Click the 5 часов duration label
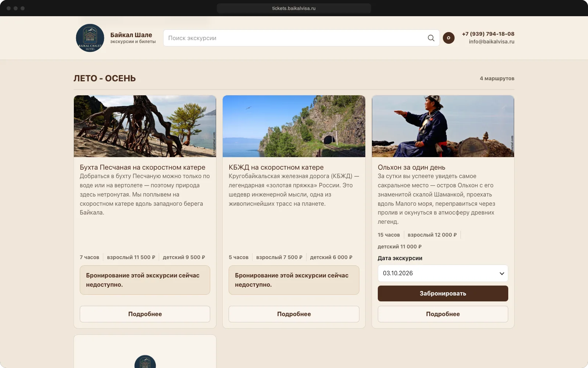 point(239,257)
